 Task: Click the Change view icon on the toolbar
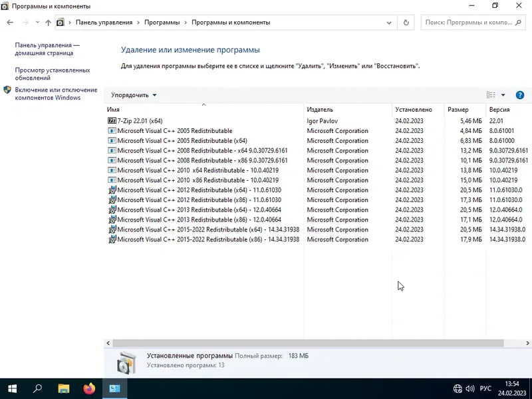click(490, 94)
